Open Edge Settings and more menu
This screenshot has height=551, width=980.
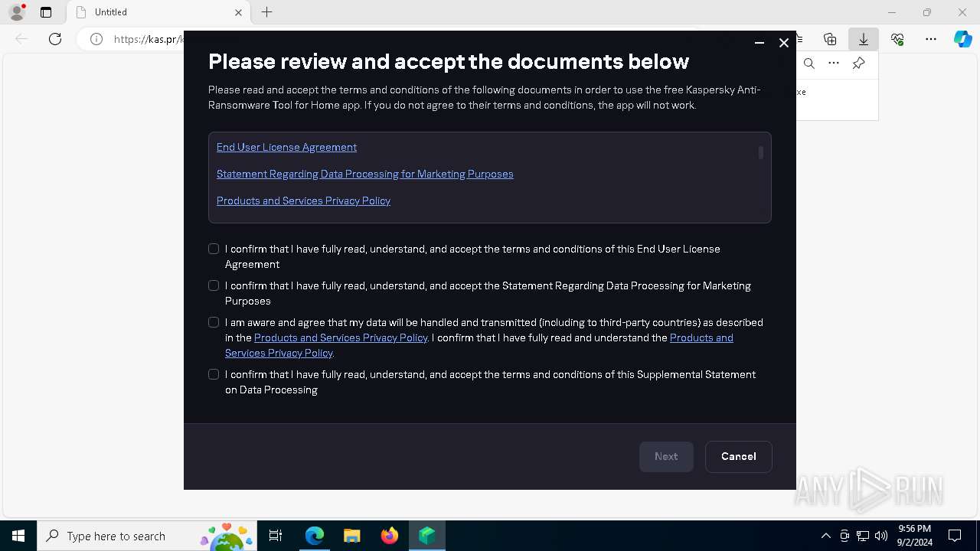pos(931,39)
